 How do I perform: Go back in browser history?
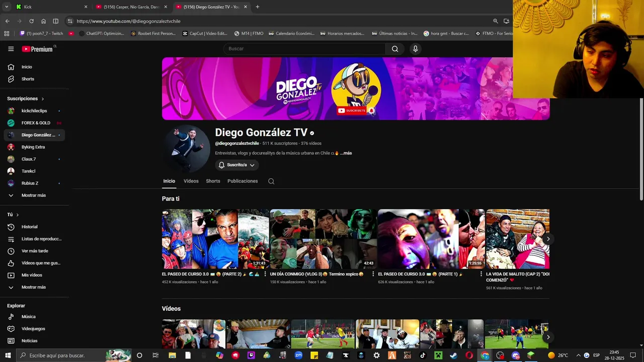(x=7, y=21)
